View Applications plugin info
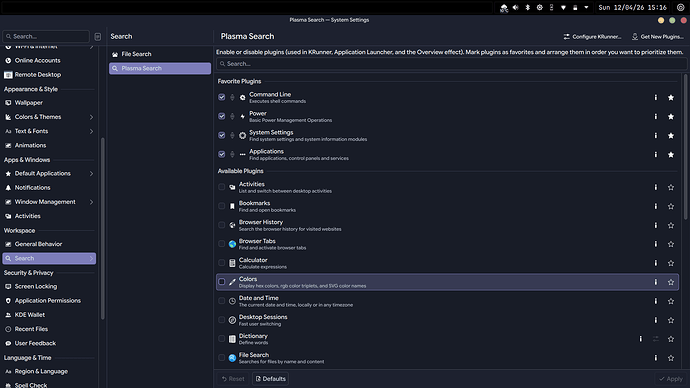 click(655, 154)
